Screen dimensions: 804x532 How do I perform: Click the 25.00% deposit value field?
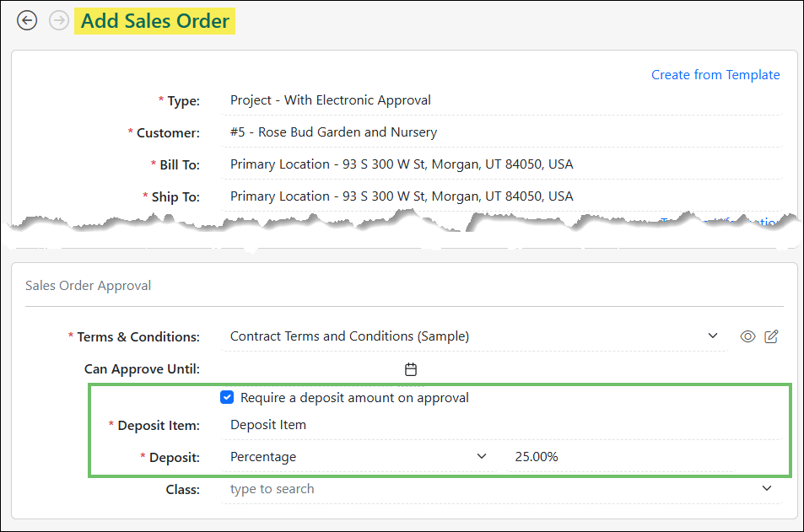(x=620, y=457)
